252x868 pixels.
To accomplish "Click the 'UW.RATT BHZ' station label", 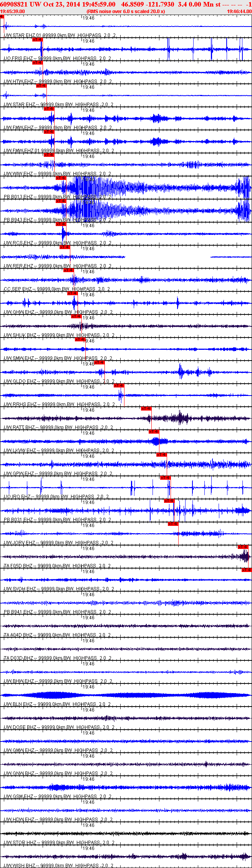I will pos(20,427).
